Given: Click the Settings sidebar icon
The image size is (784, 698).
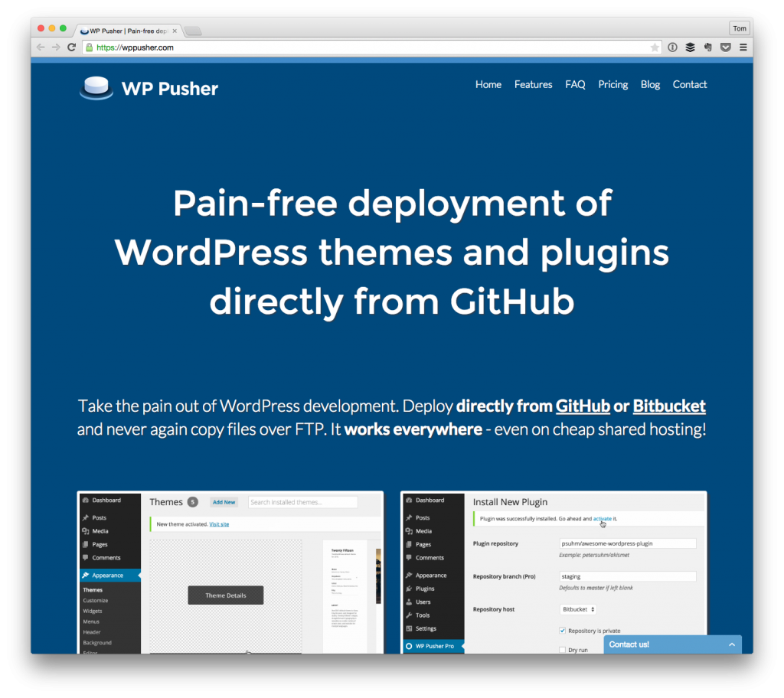Looking at the screenshot, I should click(x=409, y=628).
